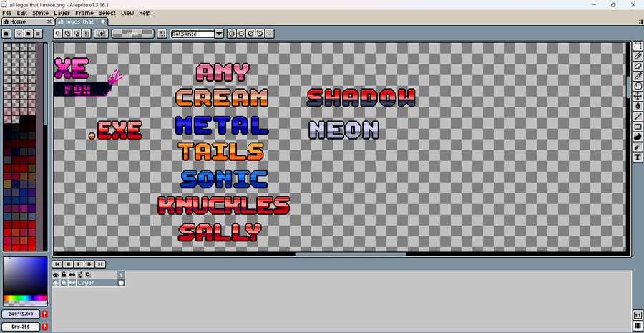The width and height of the screenshot is (644, 333).
Task: Open the Frame menu
Action: tap(84, 13)
